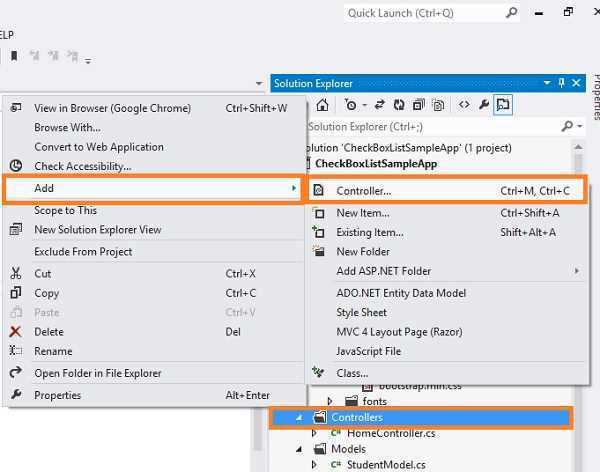Click the Quick Launch search field
Viewport: 600px width, 472px height.
point(420,13)
